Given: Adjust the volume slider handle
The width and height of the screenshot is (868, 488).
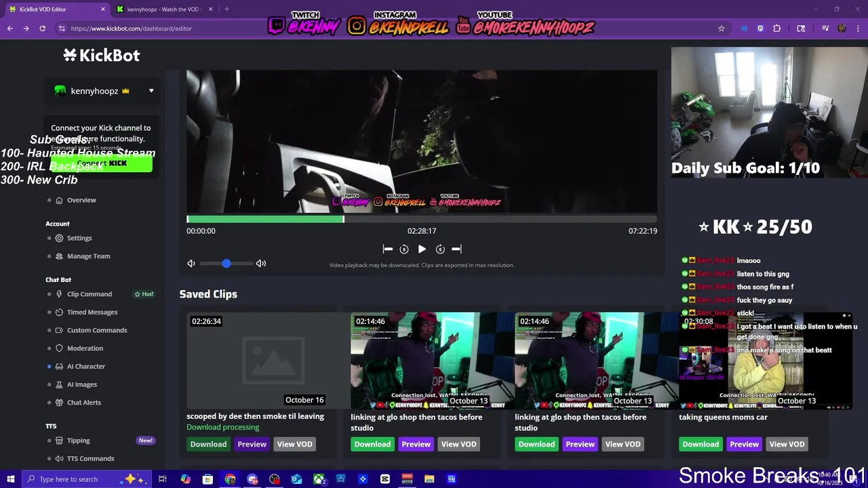Looking at the screenshot, I should (x=226, y=264).
